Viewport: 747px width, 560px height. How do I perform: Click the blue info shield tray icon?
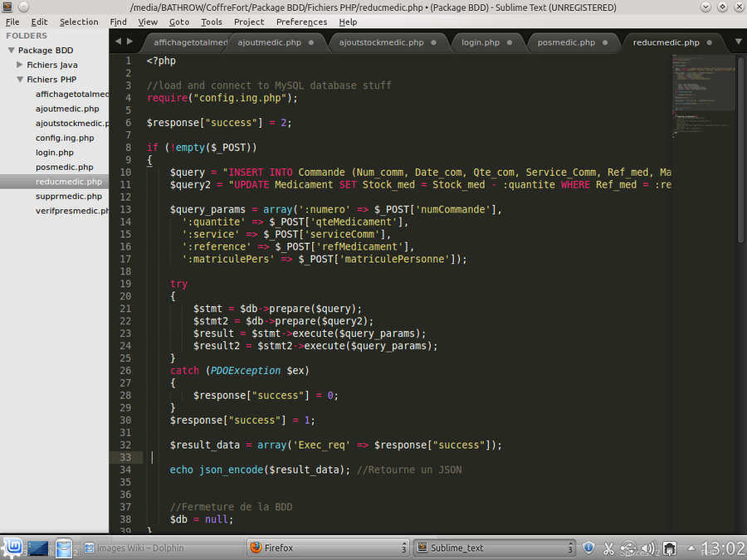588,548
